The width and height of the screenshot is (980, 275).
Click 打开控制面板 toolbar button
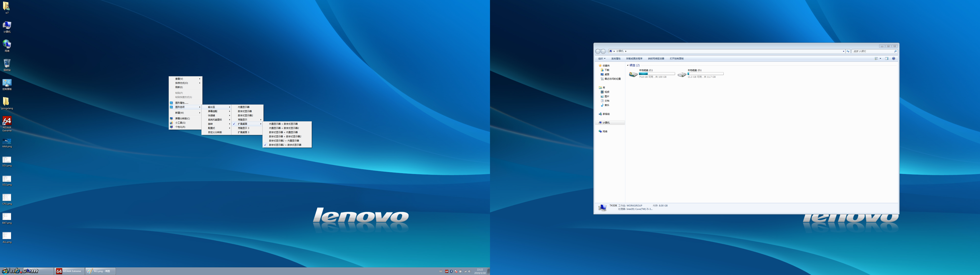pos(676,58)
